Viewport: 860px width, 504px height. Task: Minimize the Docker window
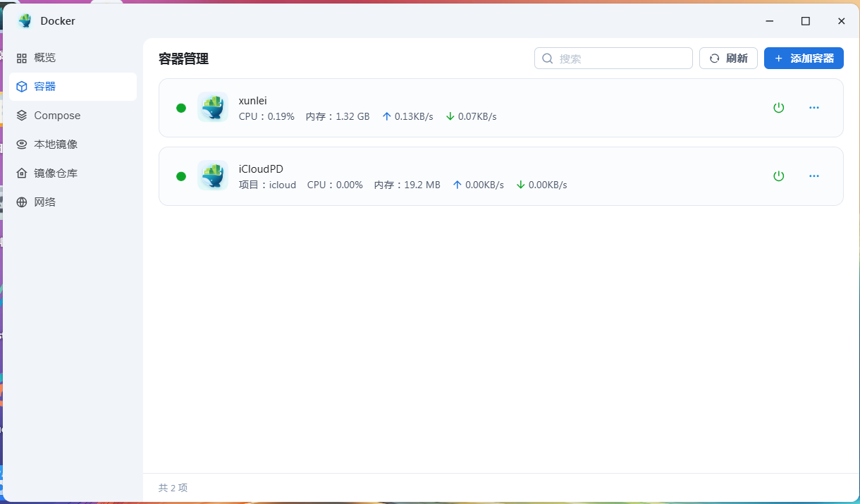pyautogui.click(x=769, y=21)
